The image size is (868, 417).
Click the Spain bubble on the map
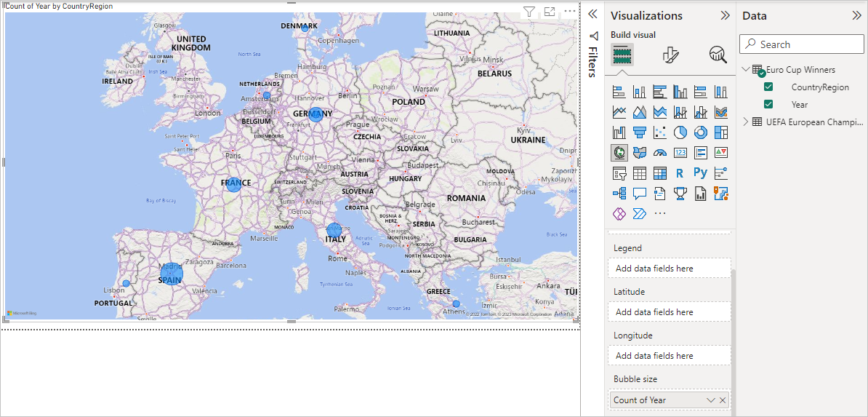[171, 274]
